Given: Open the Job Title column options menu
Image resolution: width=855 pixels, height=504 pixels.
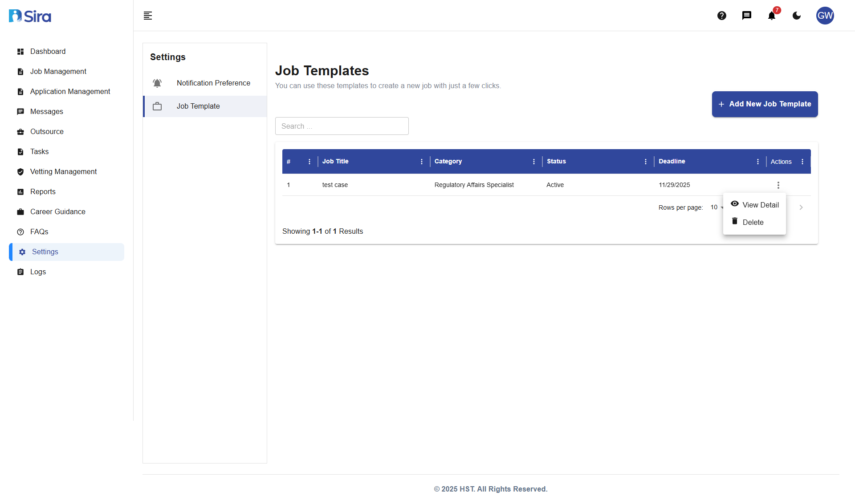Looking at the screenshot, I should [x=421, y=161].
